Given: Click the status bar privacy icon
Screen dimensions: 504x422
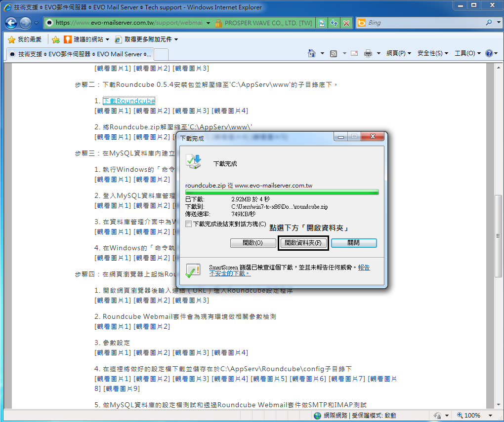Looking at the screenshot, I should (x=437, y=415).
